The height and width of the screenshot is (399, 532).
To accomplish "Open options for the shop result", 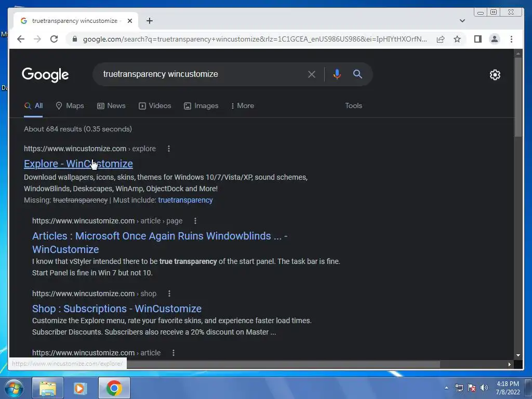I will click(169, 294).
